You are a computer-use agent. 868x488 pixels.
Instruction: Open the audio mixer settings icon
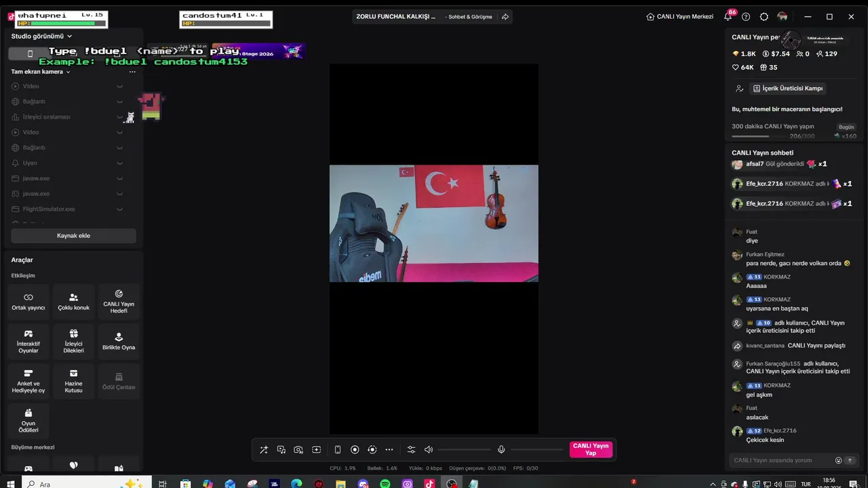(x=411, y=449)
